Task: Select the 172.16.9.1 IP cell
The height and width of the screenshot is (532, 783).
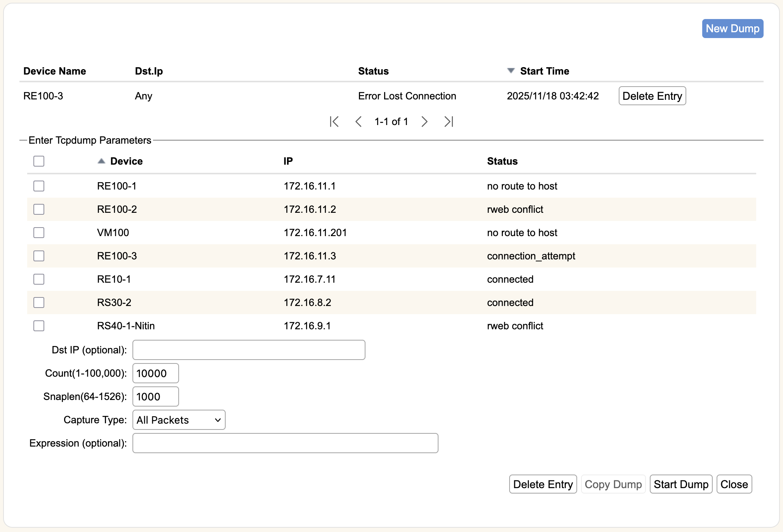Action: pos(307,326)
